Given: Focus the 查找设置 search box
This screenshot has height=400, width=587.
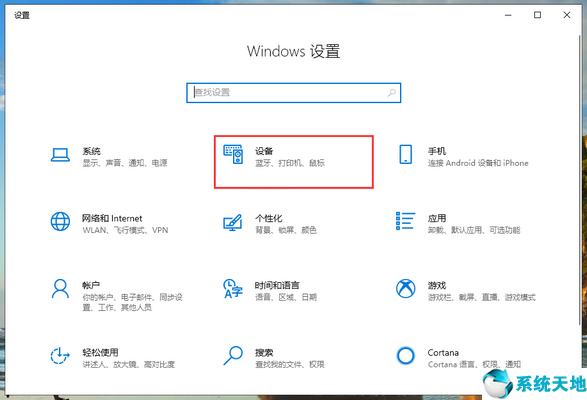Looking at the screenshot, I should pos(294,93).
